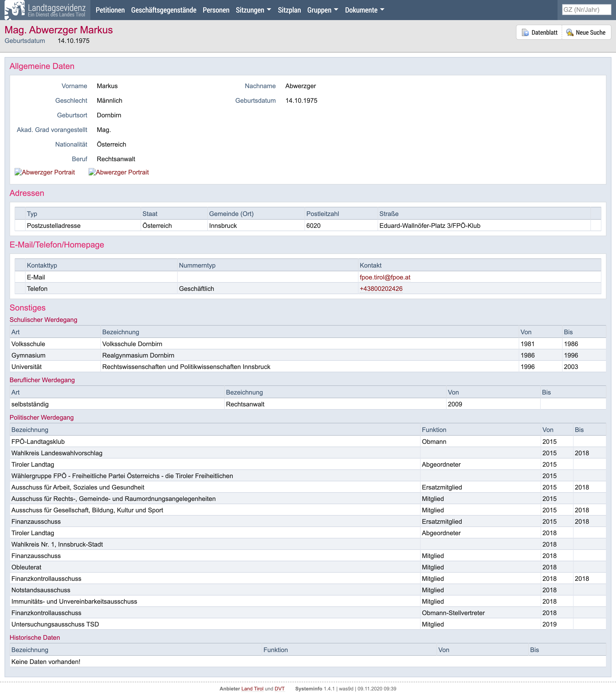Open the DVT footer link
Viewport: 616px width, 695px height.
[279, 689]
